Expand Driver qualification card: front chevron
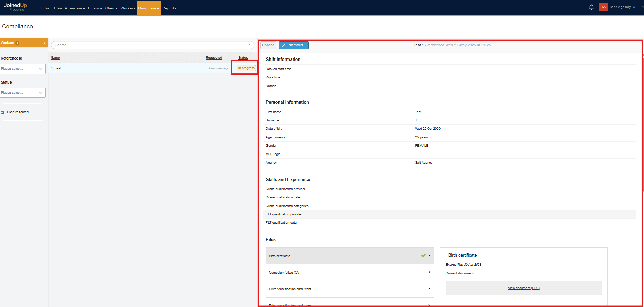This screenshot has width=644, height=307. click(x=429, y=289)
